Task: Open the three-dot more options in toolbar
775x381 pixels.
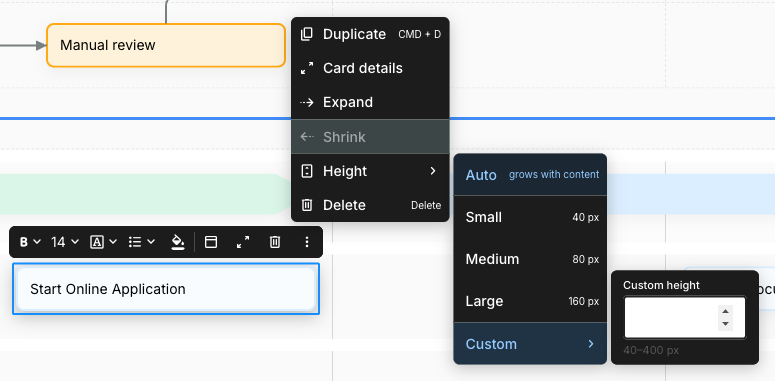Action: point(307,242)
